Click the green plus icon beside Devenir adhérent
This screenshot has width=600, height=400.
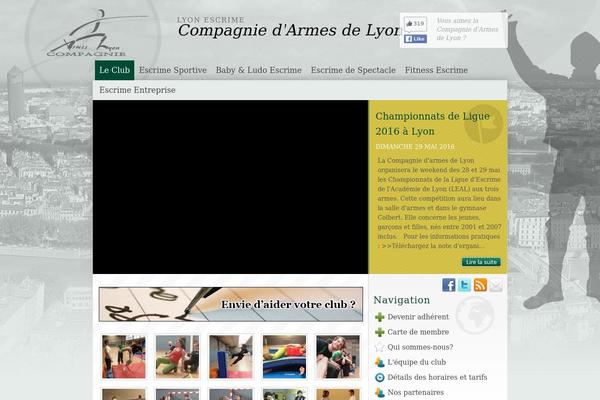point(380,317)
